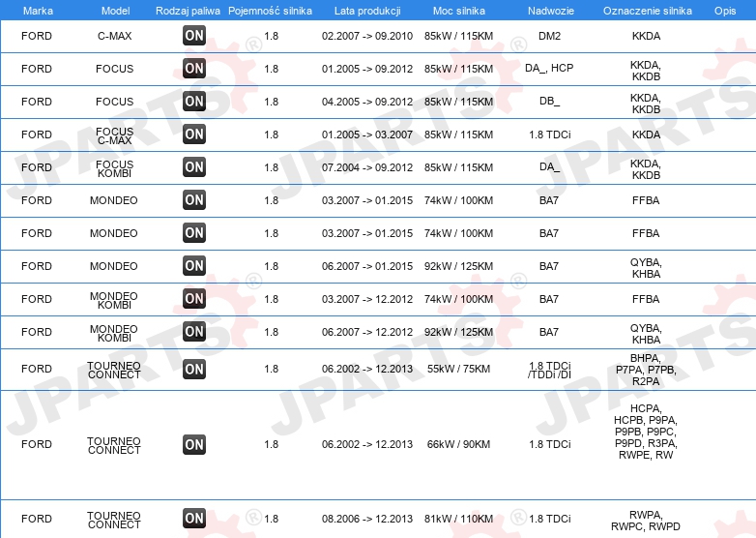Click the date range 08.2006 -> 12.2013
Image resolution: width=756 pixels, height=538 pixels.
point(367,519)
